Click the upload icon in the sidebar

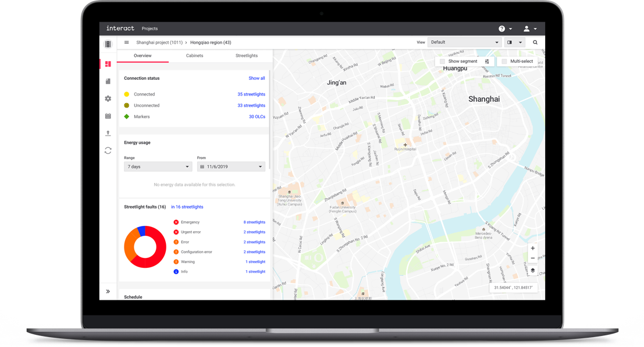coord(108,133)
